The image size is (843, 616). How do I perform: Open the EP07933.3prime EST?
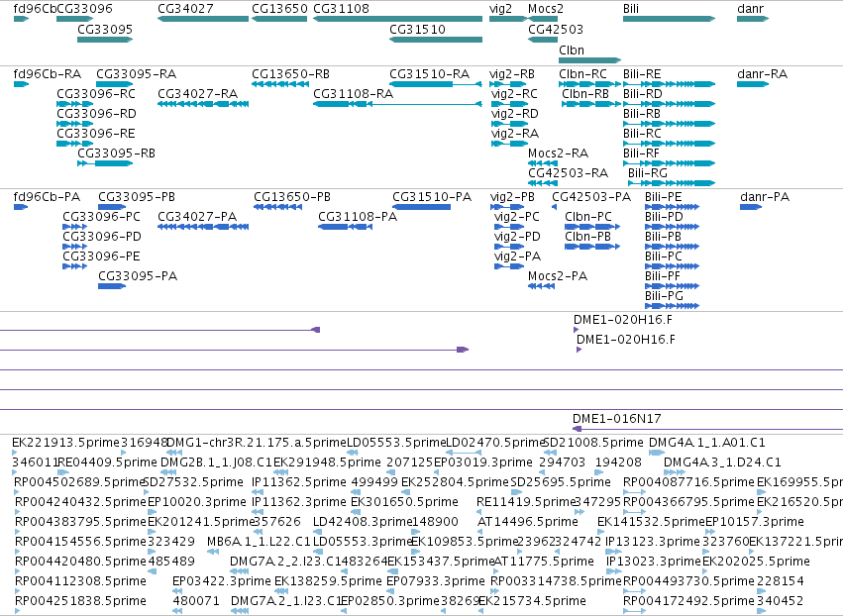coord(391,591)
